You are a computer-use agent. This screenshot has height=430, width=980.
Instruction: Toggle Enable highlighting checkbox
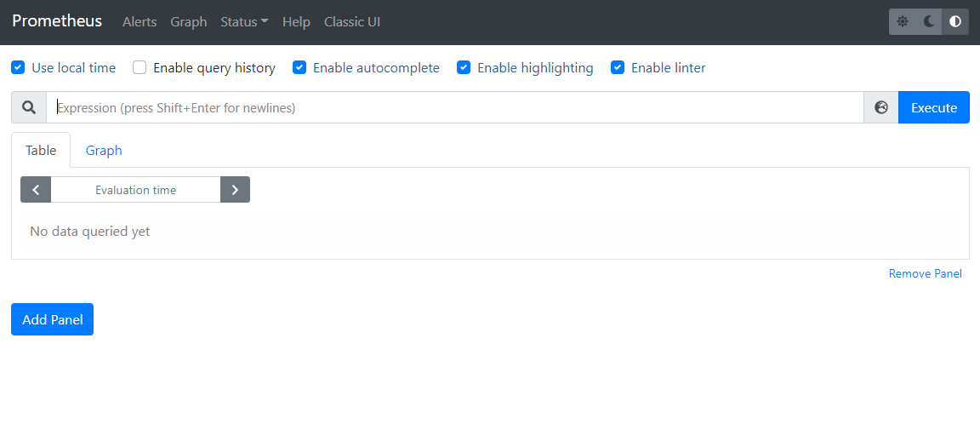point(464,67)
